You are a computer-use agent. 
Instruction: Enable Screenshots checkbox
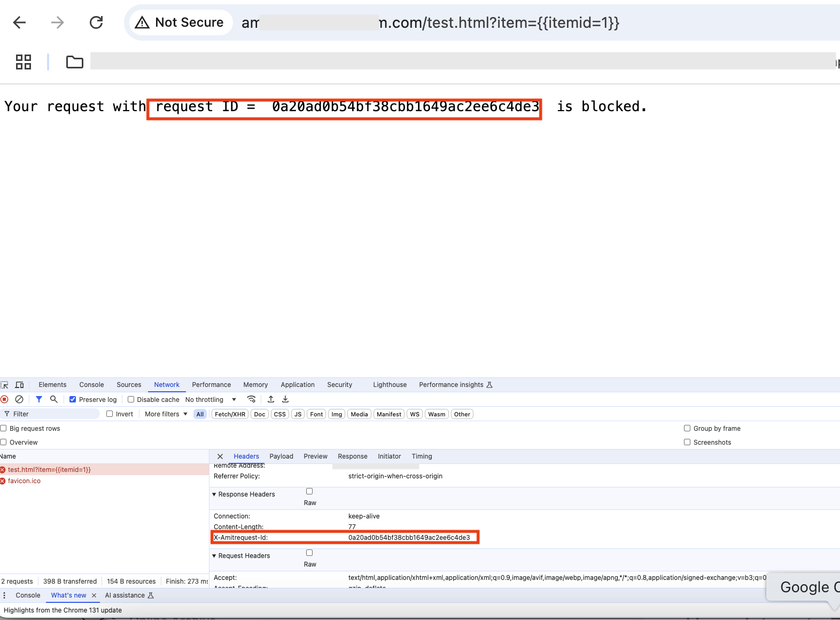(687, 442)
